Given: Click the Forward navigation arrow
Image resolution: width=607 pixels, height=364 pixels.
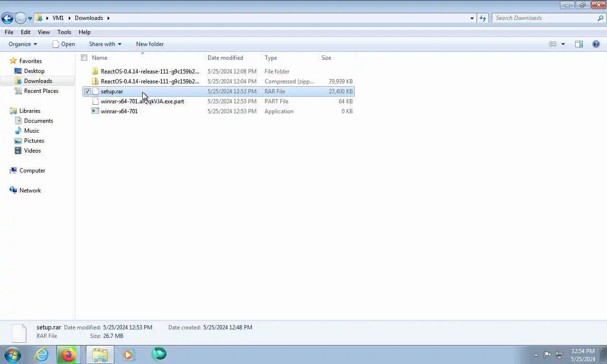Looking at the screenshot, I should 20,18.
